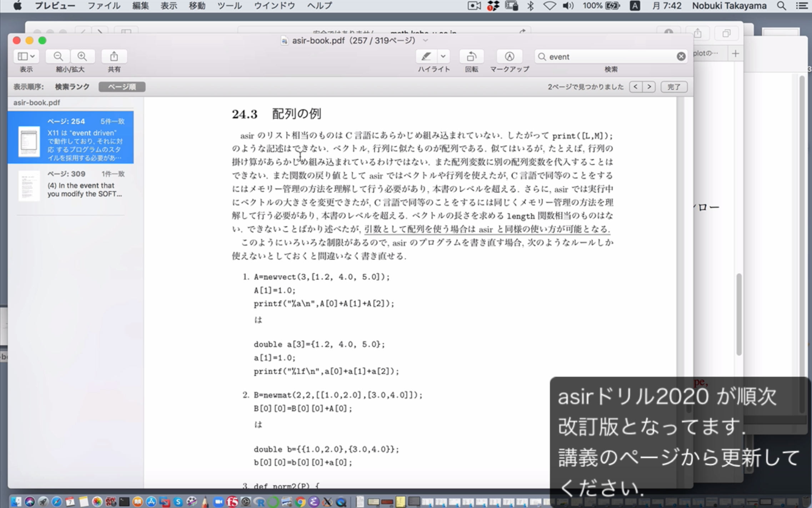
Task: Open Skype from the Dock
Action: point(178,501)
